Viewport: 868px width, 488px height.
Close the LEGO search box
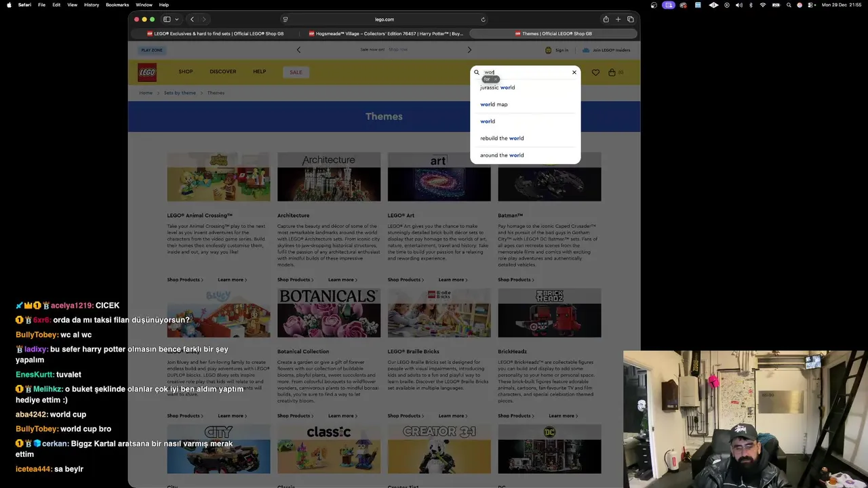(x=574, y=72)
